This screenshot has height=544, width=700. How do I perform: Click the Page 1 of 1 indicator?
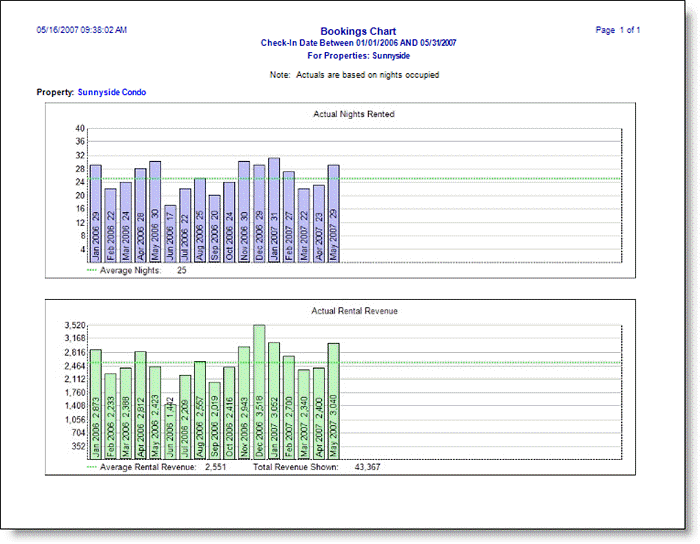[x=618, y=30]
